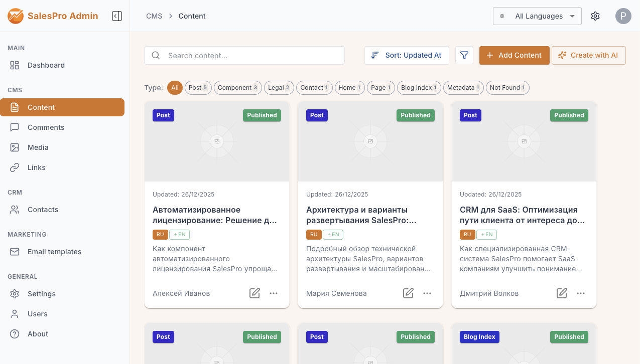Image resolution: width=640 pixels, height=364 pixels.
Task: Edit the post by Алексей Иванов via pencil icon
Action: tap(254, 293)
